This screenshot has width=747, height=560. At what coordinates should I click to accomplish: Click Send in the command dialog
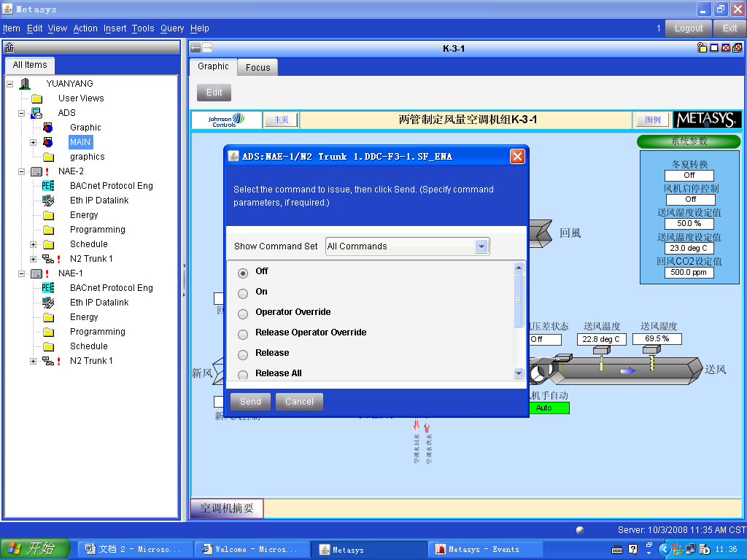250,402
